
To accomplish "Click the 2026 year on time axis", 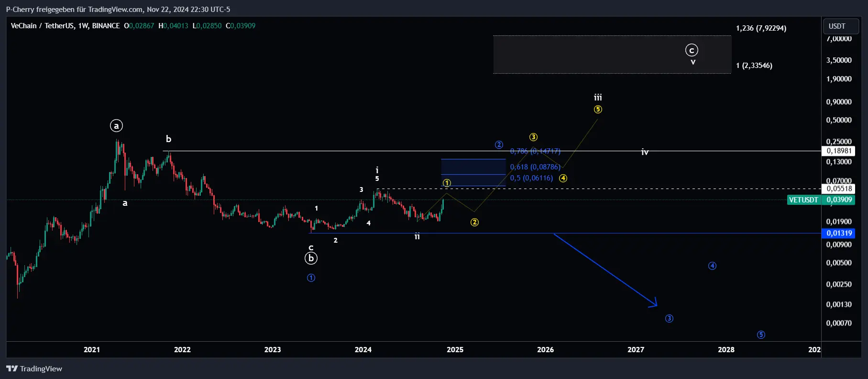I will [545, 349].
